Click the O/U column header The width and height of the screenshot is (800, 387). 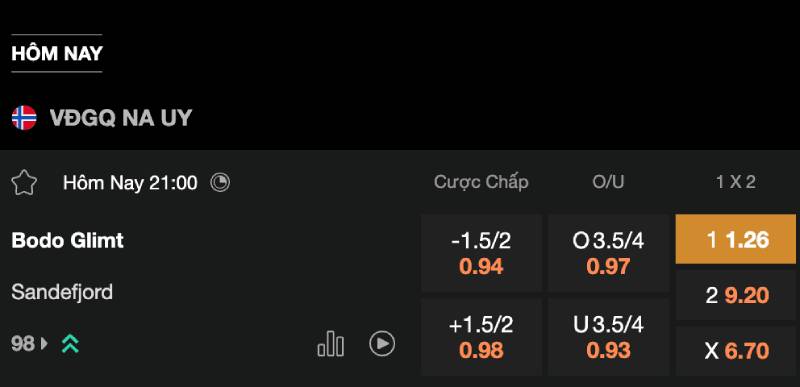(x=608, y=182)
